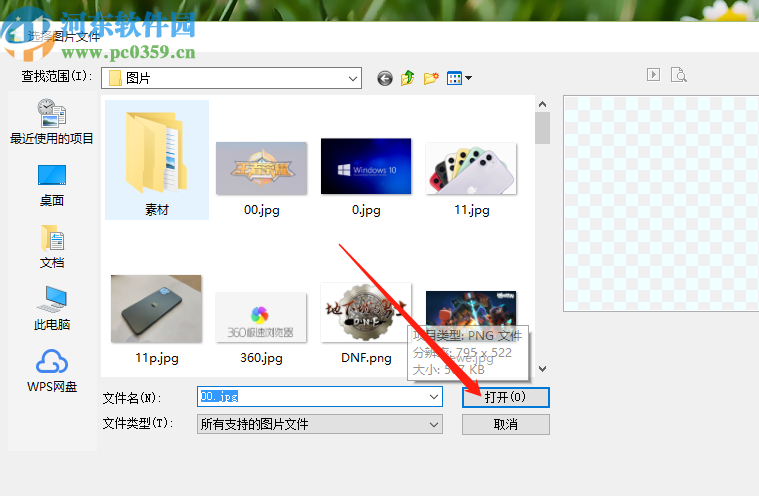Viewport: 759px width, 496px height.
Task: Click the 打开(O) open button
Action: (x=506, y=397)
